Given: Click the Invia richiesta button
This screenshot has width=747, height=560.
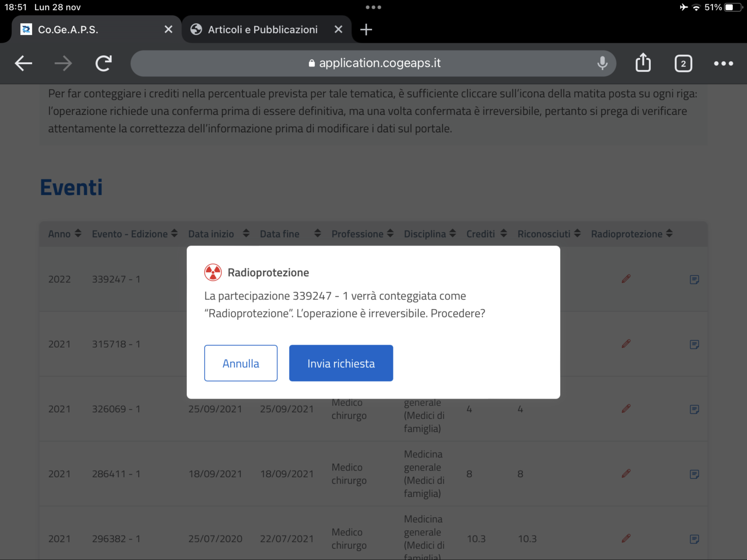Looking at the screenshot, I should pyautogui.click(x=341, y=363).
